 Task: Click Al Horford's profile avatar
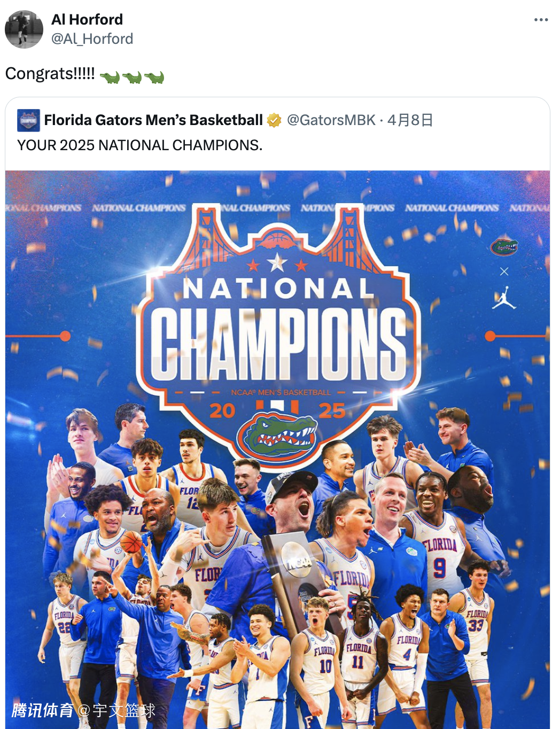(24, 29)
